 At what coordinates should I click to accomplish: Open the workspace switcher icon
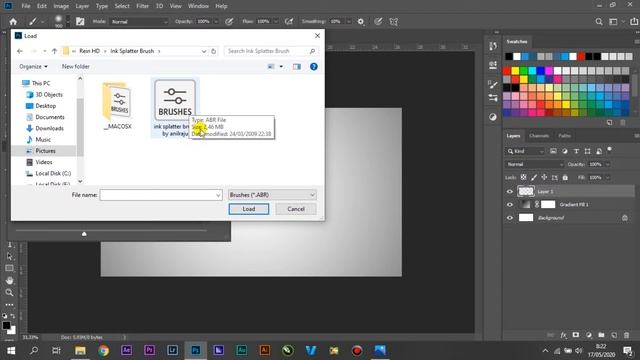(x=613, y=22)
